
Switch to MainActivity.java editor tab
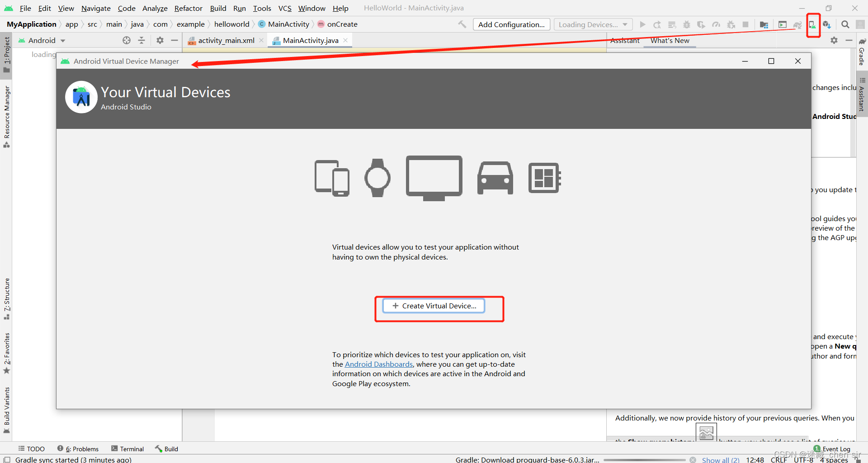(x=311, y=40)
